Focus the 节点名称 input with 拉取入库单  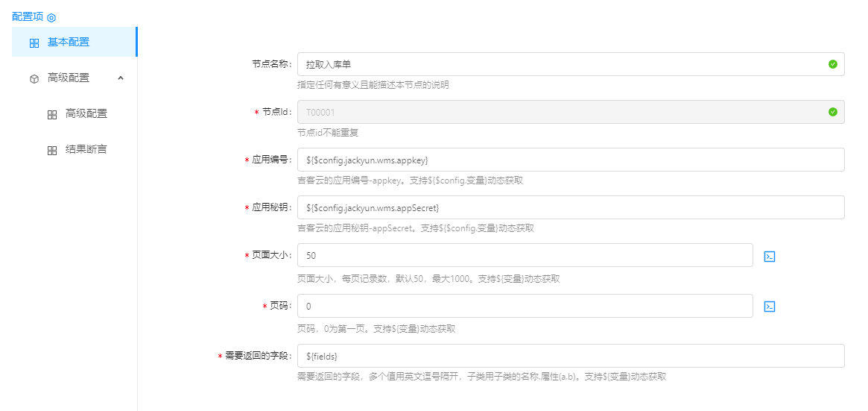point(559,64)
